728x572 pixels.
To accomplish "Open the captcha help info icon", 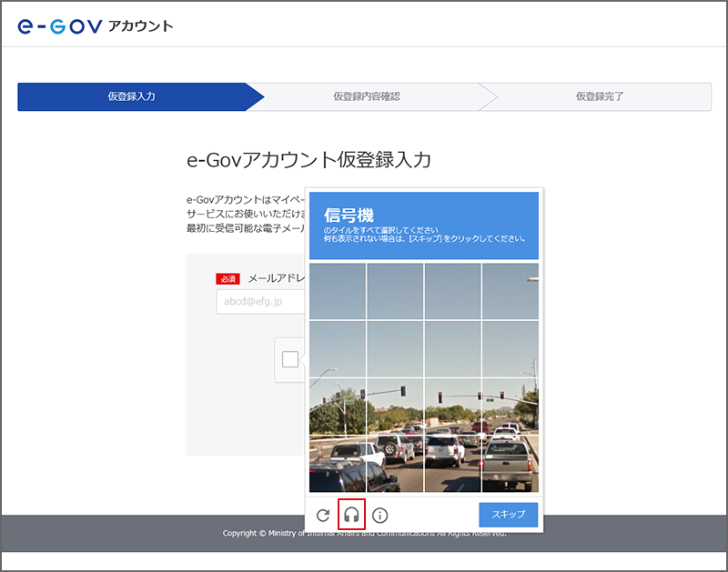I will coord(379,515).
